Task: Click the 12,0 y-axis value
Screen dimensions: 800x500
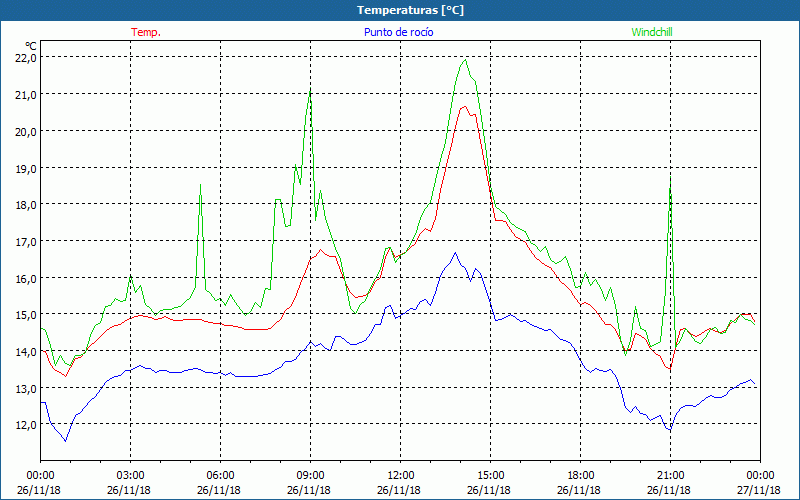Action: pyautogui.click(x=26, y=424)
